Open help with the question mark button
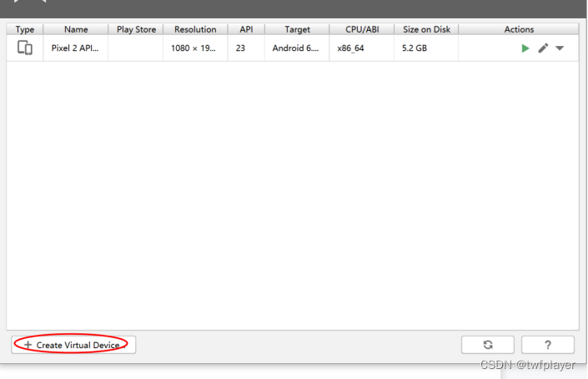Screen dimensions: 588x379 [547, 345]
